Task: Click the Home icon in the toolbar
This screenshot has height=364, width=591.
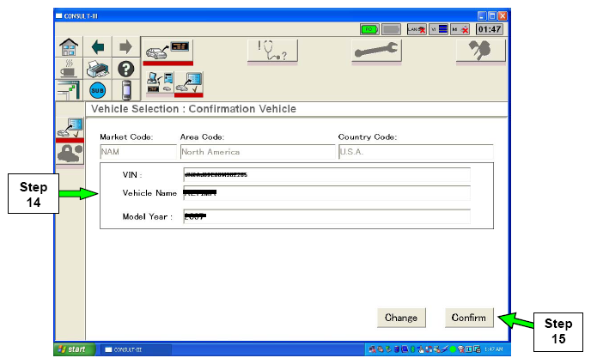Action: click(70, 49)
